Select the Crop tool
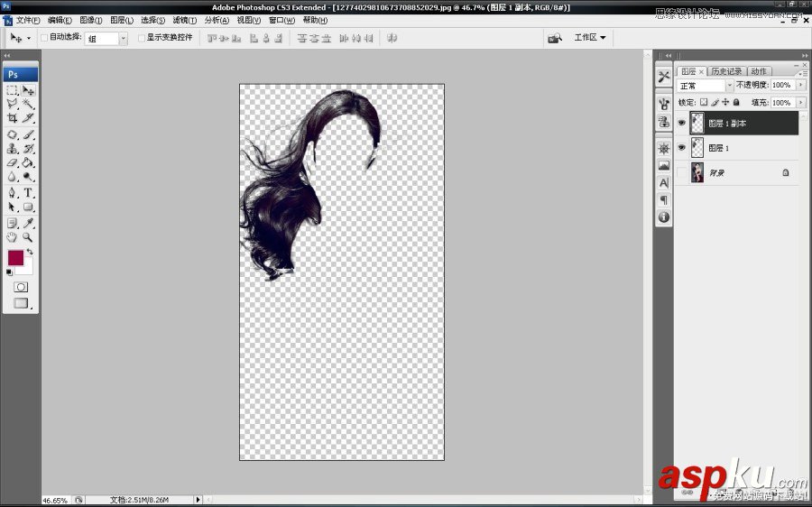 [13, 118]
